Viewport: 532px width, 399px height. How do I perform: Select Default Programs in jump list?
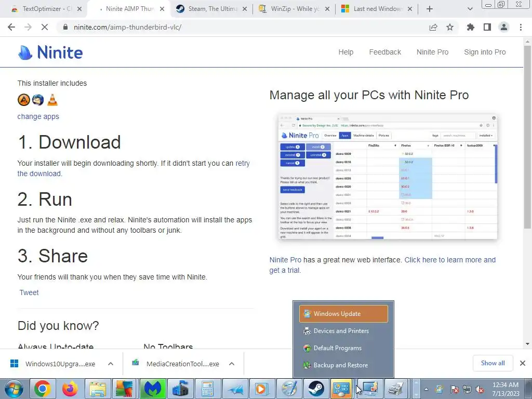[x=343, y=348]
